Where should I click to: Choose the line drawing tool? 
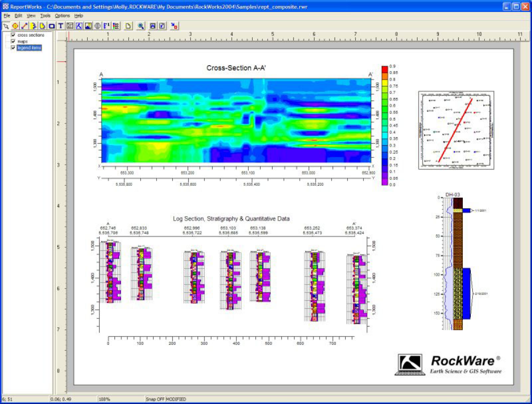click(x=24, y=26)
